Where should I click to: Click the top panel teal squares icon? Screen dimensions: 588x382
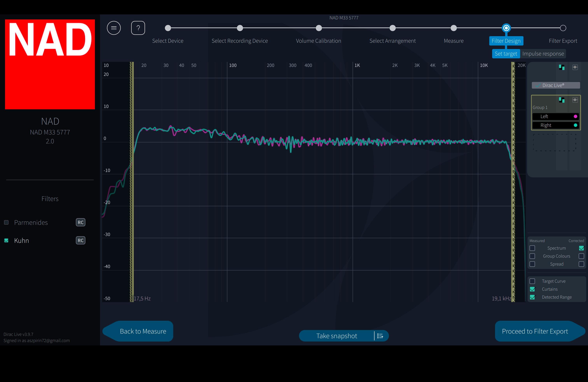click(x=562, y=67)
